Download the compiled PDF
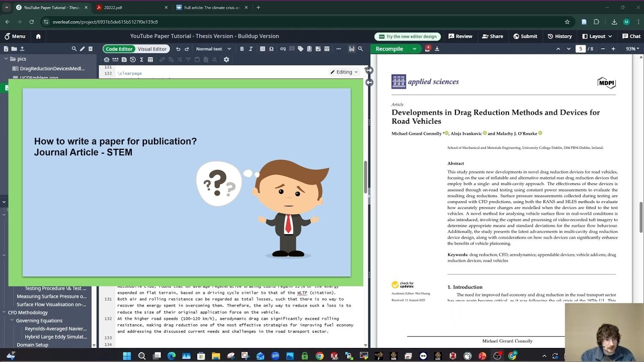 coord(437,49)
